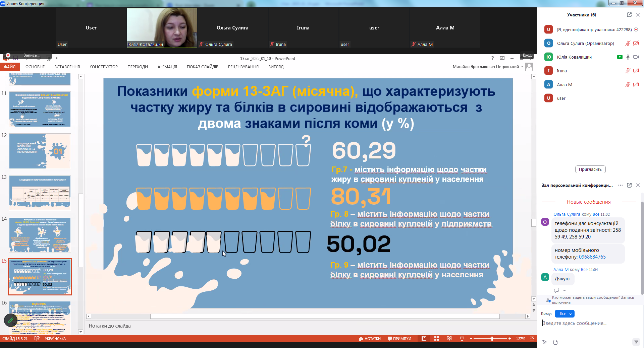
Task: Click the recording indicator beside participant ID 422288
Action: click(636, 29)
